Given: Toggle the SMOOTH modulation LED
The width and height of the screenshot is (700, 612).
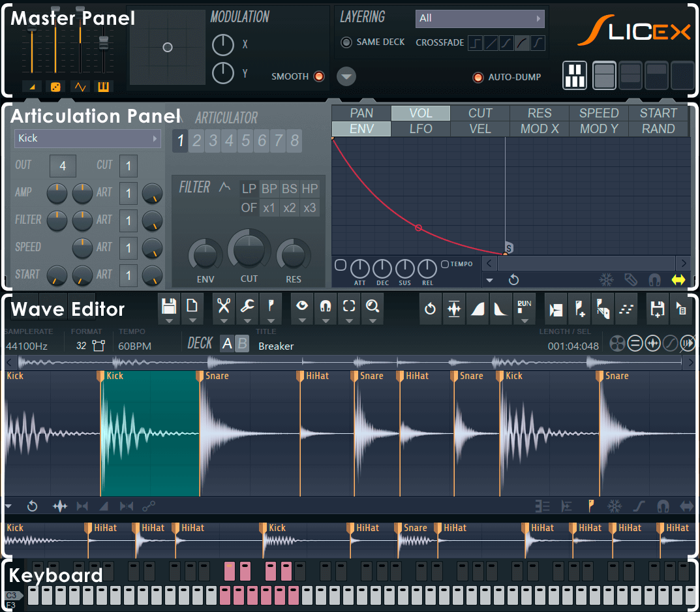Looking at the screenshot, I should pos(319,76).
